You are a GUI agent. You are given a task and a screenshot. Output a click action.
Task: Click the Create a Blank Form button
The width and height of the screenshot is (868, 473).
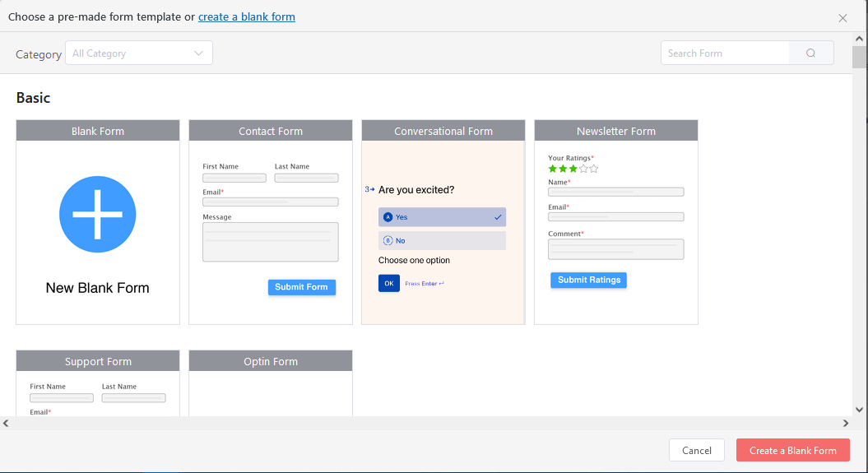click(792, 450)
